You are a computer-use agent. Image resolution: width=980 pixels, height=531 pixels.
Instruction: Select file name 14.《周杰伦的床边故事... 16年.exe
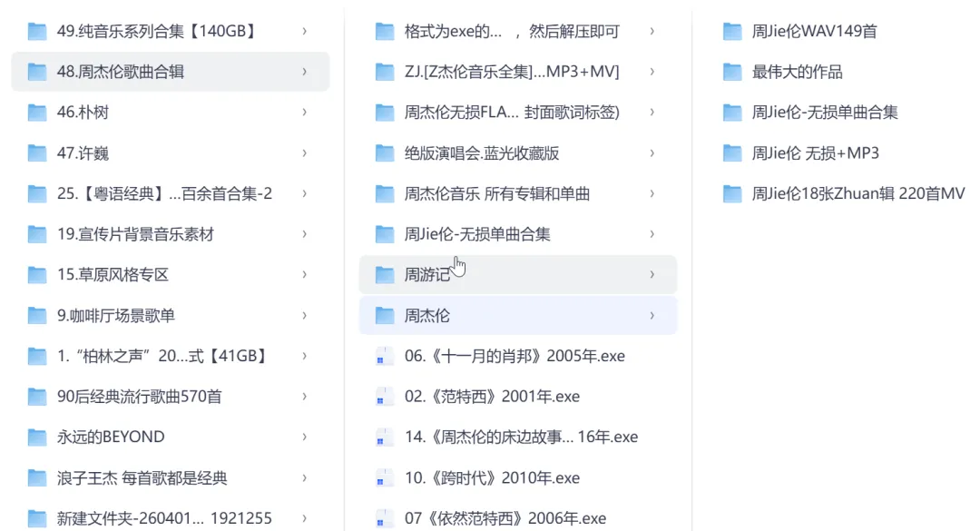521,438
